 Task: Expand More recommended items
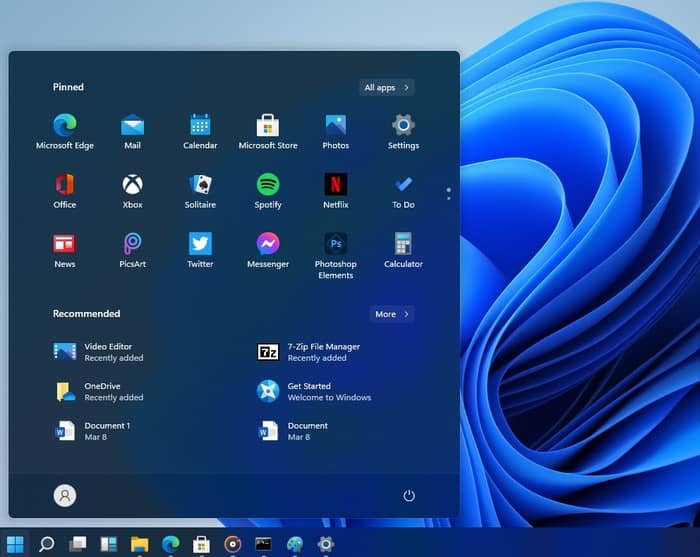point(392,314)
